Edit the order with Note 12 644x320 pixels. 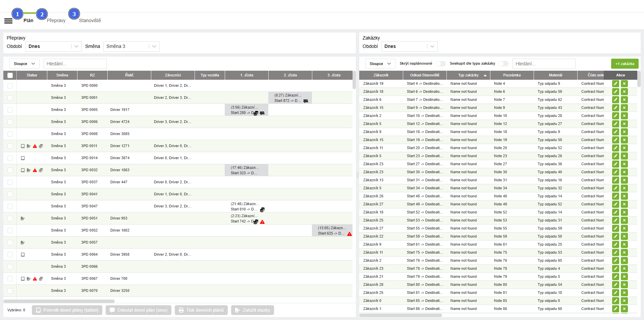[615, 124]
